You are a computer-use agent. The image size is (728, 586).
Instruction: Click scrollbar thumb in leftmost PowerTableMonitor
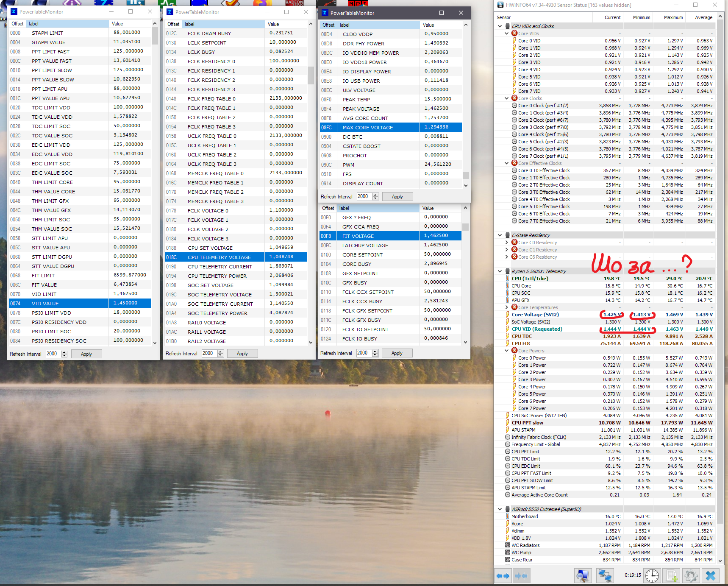(x=155, y=36)
